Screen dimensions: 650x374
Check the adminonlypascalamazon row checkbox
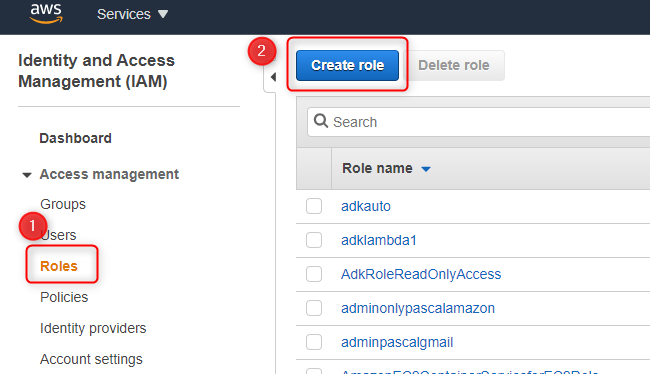click(x=314, y=308)
